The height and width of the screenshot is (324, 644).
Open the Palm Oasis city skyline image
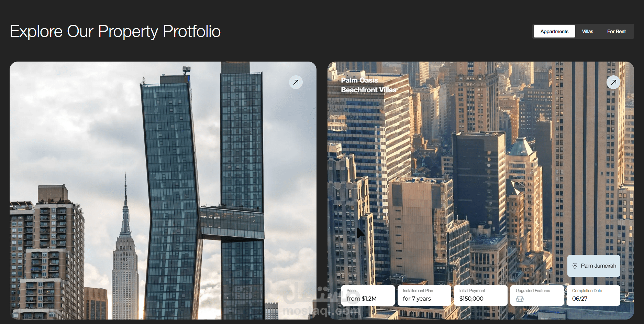coord(481,191)
